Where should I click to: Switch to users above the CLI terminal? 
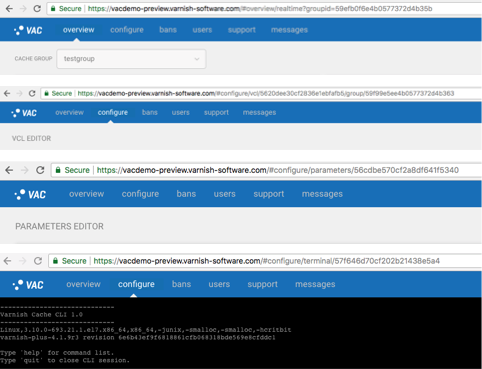click(x=219, y=284)
